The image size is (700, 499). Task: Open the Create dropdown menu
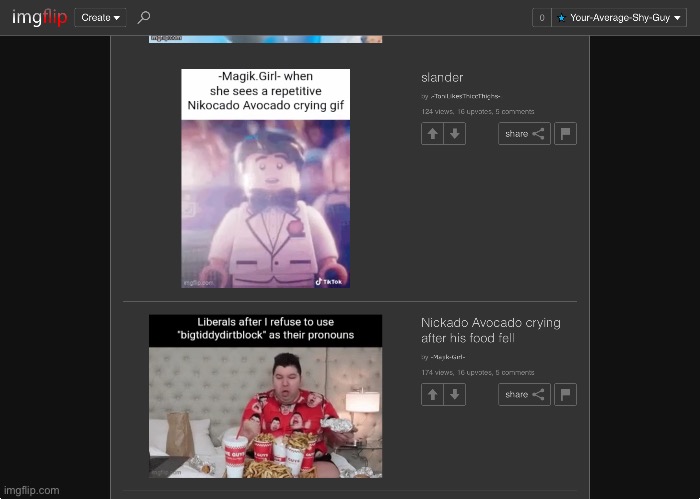100,18
